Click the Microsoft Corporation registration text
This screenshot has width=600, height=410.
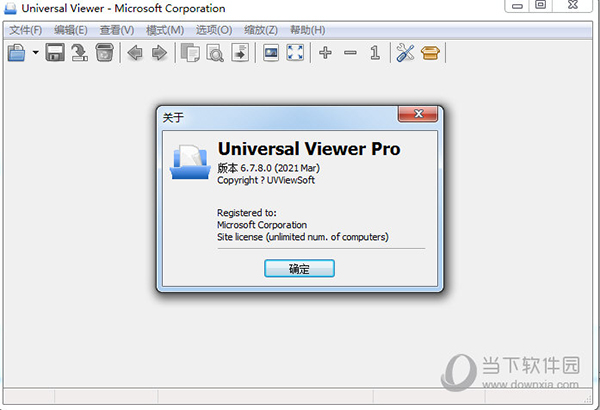tap(262, 225)
